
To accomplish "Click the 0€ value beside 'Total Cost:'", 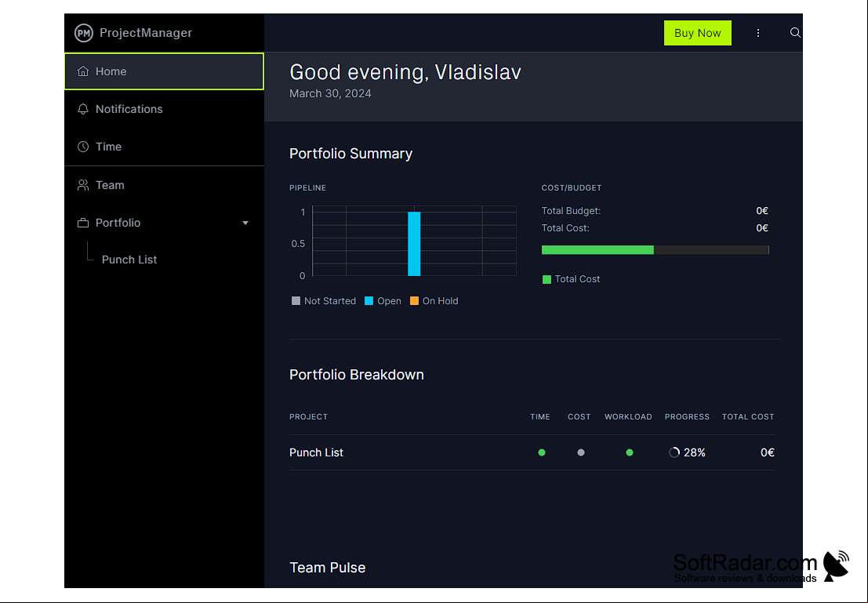I will 762,228.
